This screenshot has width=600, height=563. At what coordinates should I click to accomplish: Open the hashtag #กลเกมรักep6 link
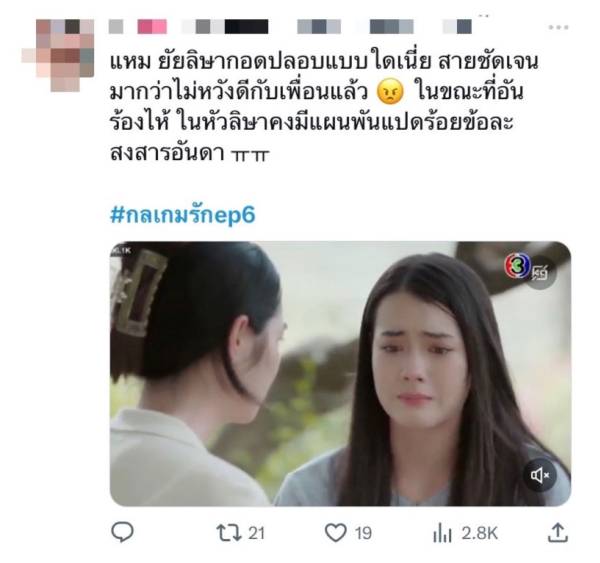coord(182,215)
